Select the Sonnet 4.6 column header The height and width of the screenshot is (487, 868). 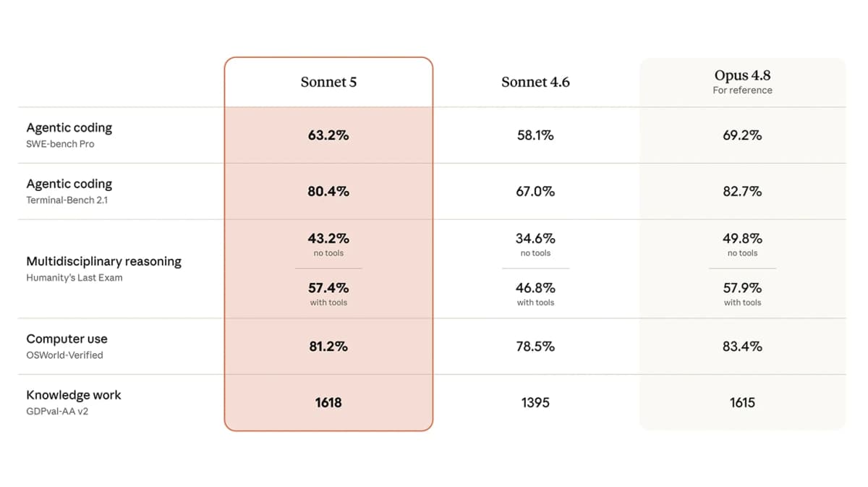tap(535, 82)
